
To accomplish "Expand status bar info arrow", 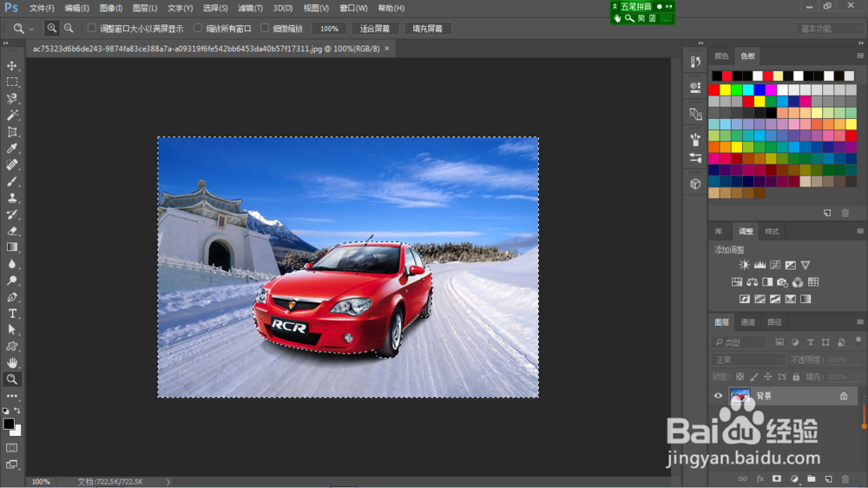I will pyautogui.click(x=168, y=482).
